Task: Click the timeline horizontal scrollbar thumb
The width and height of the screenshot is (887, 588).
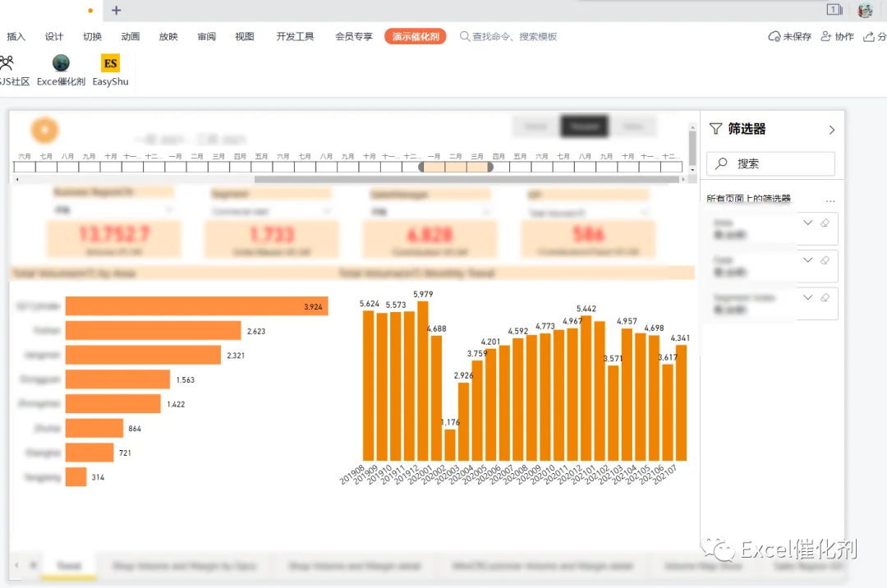Action: (x=466, y=179)
